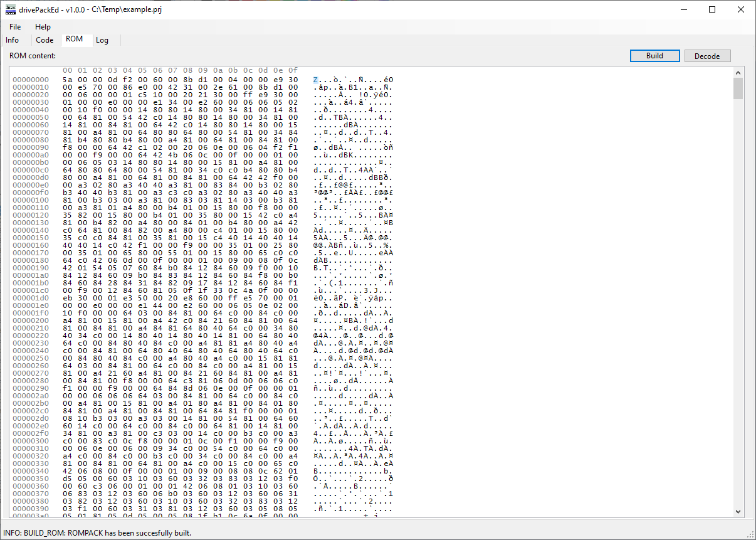Click the drivePackEd app icon in title bar

[x=10, y=9]
